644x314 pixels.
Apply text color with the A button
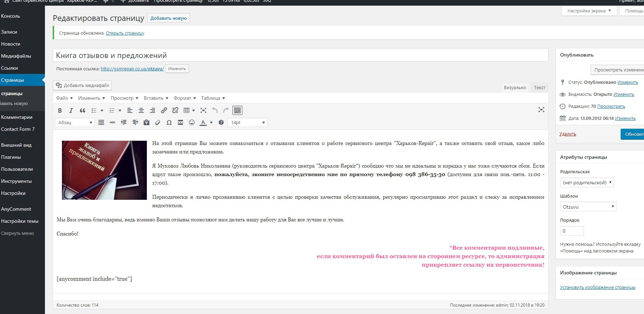[x=203, y=123]
